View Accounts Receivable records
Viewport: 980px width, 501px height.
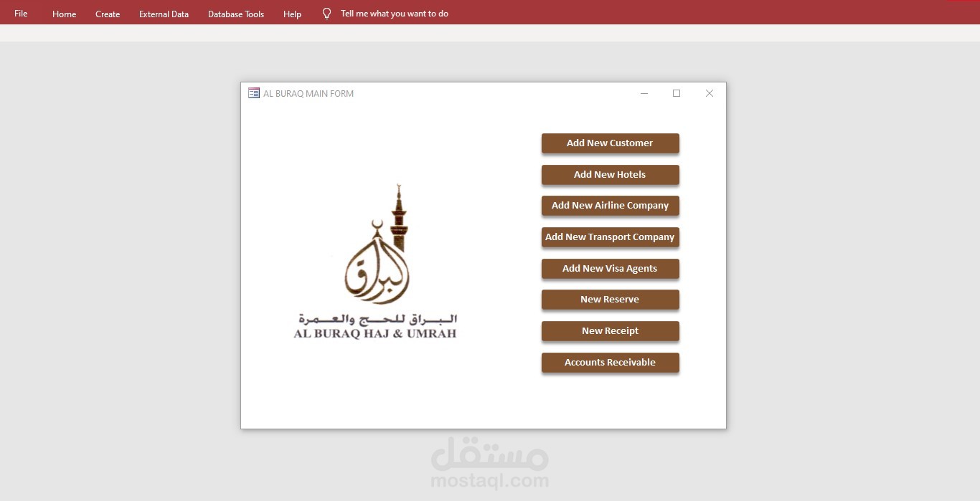pyautogui.click(x=610, y=362)
